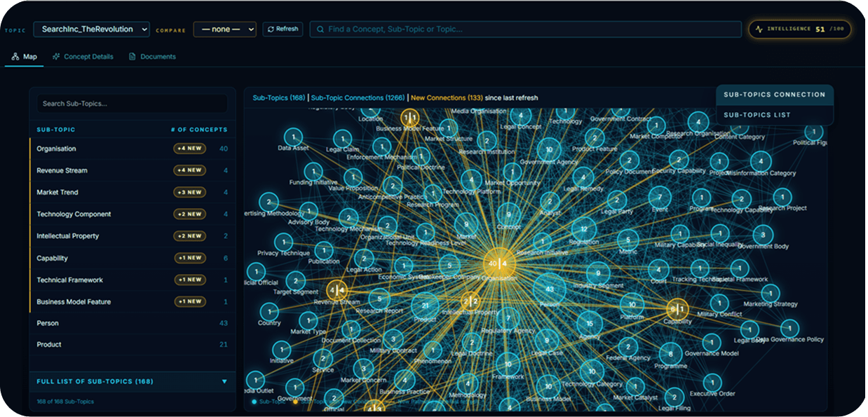Click the Regulation node labeled 12
This screenshot has height=417, width=868.
coord(583,229)
